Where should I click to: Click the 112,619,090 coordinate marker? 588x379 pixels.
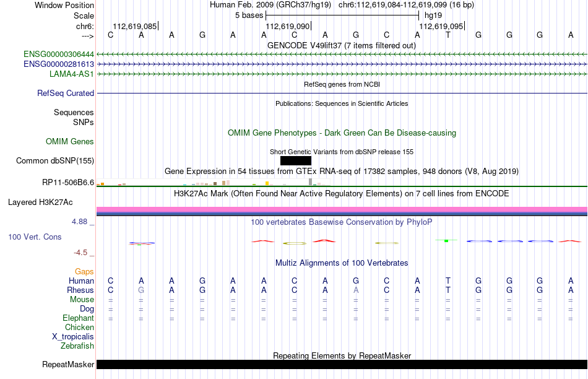288,26
